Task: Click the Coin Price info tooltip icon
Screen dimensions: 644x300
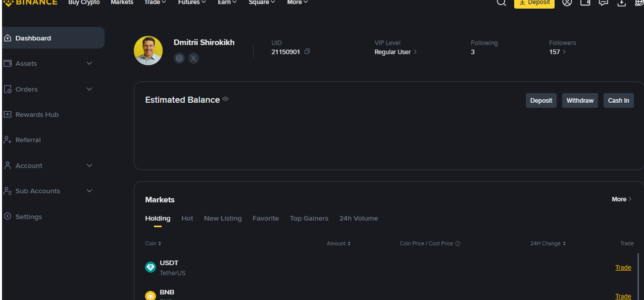Action: click(x=458, y=243)
